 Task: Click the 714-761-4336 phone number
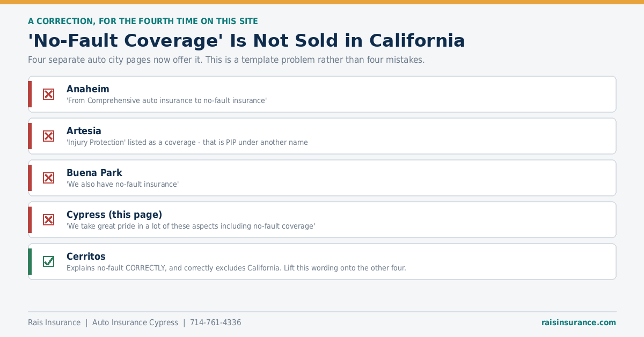215,323
